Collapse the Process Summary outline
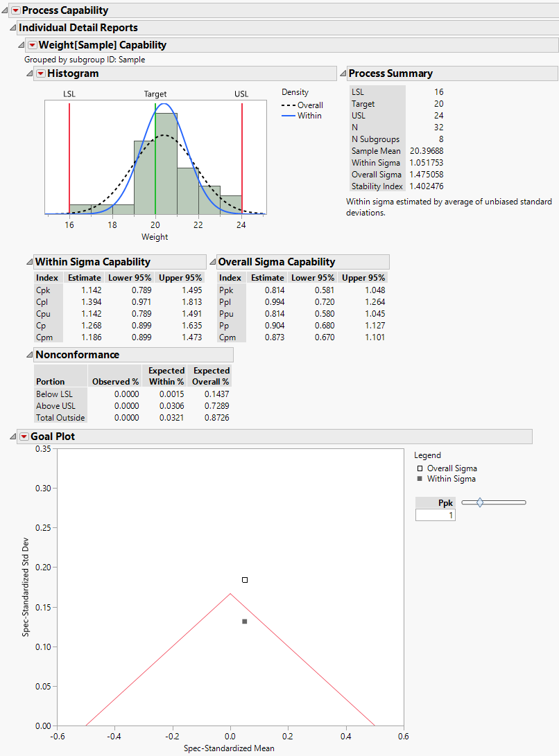The image size is (559, 756). pos(342,73)
